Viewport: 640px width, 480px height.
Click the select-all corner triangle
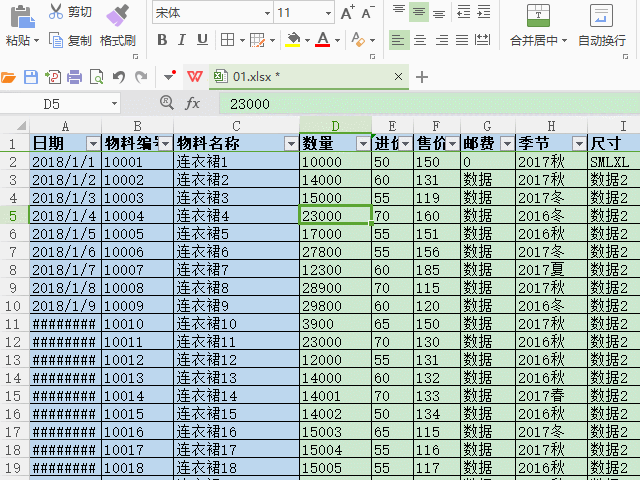click(x=20, y=126)
